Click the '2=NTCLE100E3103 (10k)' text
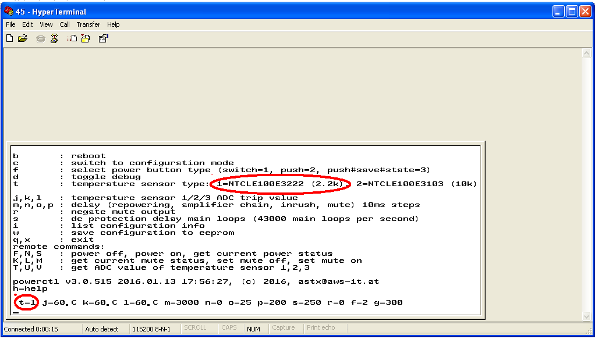595x364 pixels. point(416,184)
